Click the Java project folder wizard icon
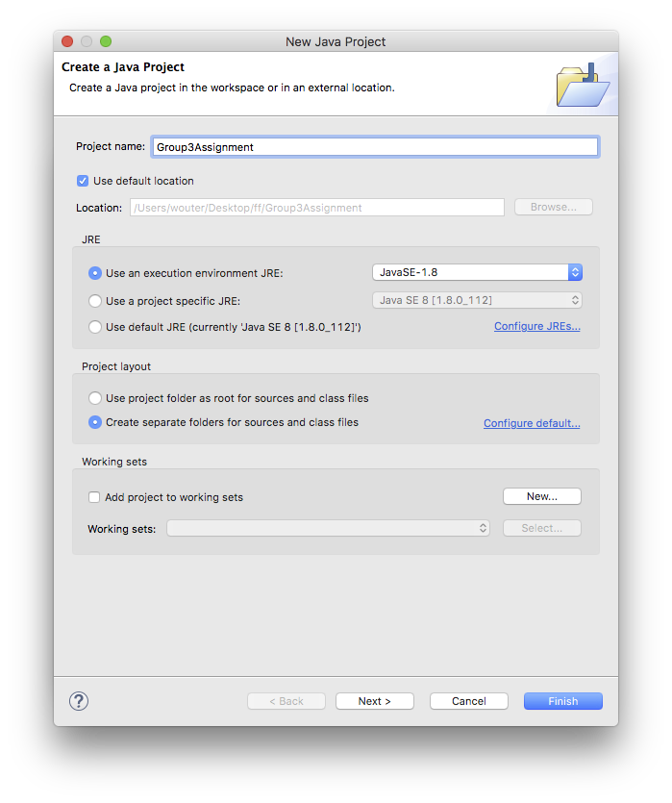Viewport: 672px width, 803px height. [x=583, y=85]
